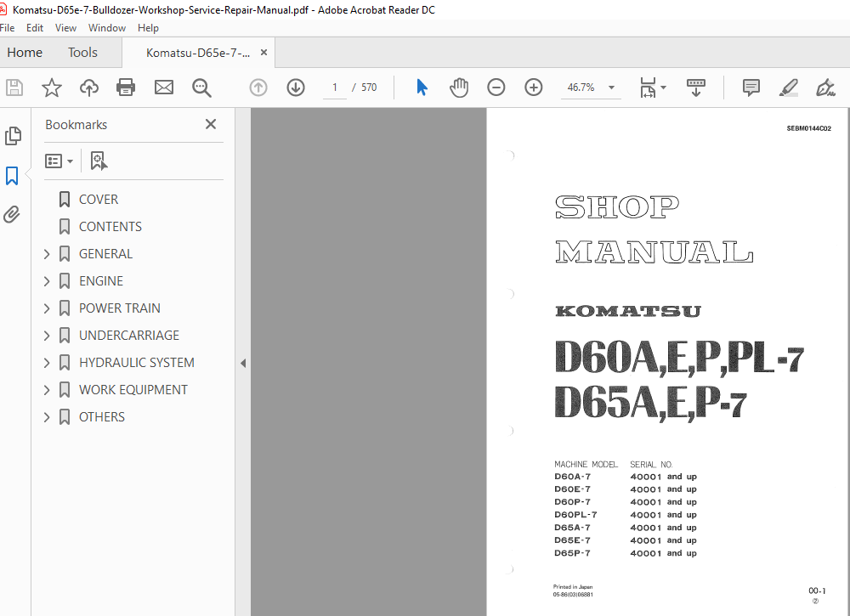Open fit page options tool
The height and width of the screenshot is (616, 850).
pos(648,88)
